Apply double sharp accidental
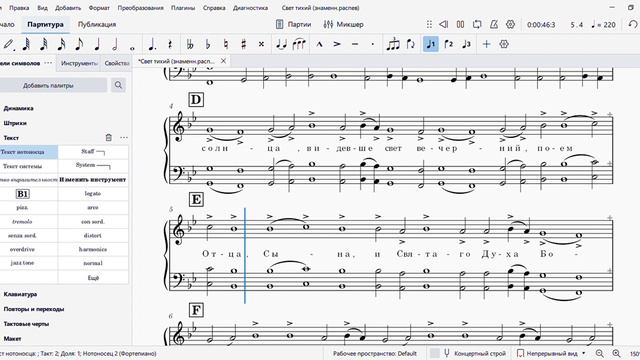The height and width of the screenshot is (360, 640). click(261, 44)
